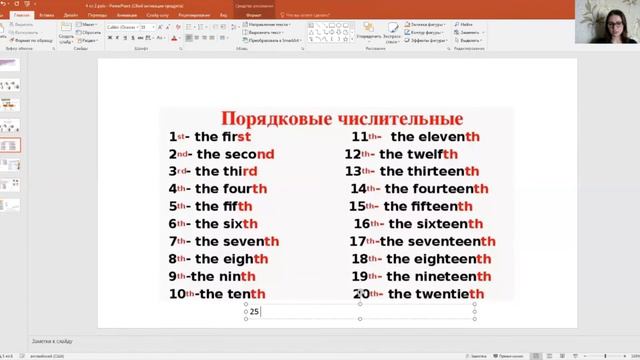Click the Clear Formatting eraser icon
Viewport: 640px width, 360px height.
(x=178, y=27)
